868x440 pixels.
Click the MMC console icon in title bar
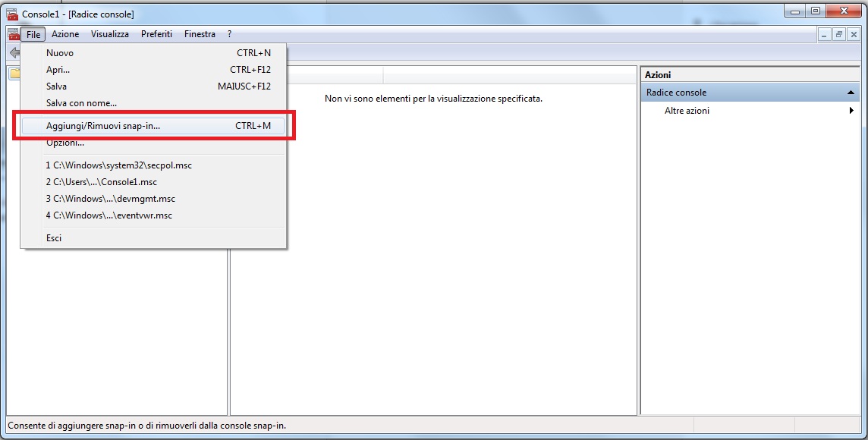(12, 14)
